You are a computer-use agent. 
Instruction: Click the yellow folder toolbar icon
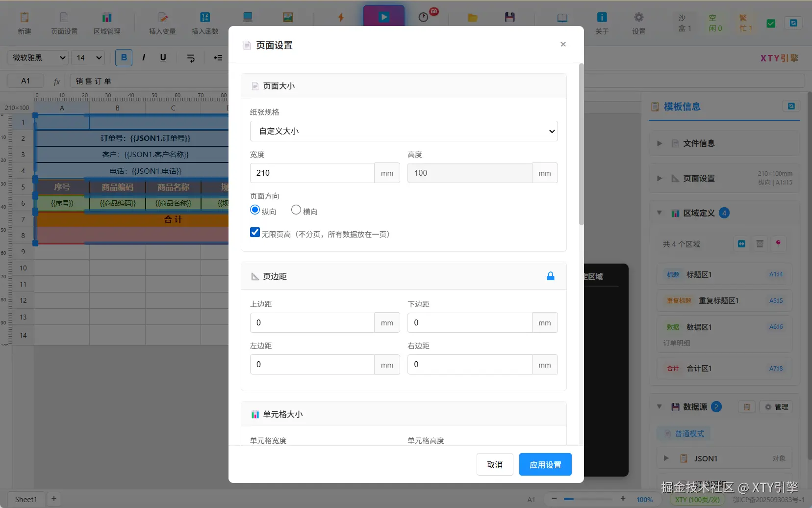(473, 18)
